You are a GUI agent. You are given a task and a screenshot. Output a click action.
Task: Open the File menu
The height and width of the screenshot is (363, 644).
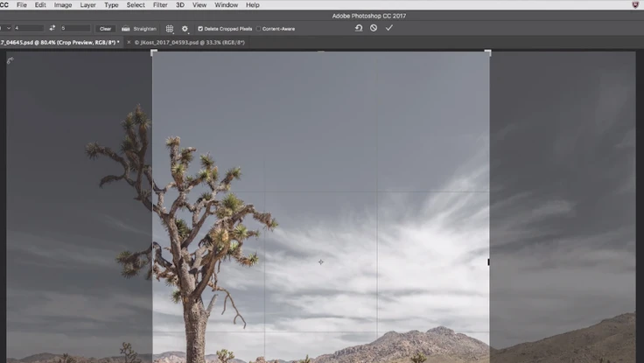click(21, 5)
